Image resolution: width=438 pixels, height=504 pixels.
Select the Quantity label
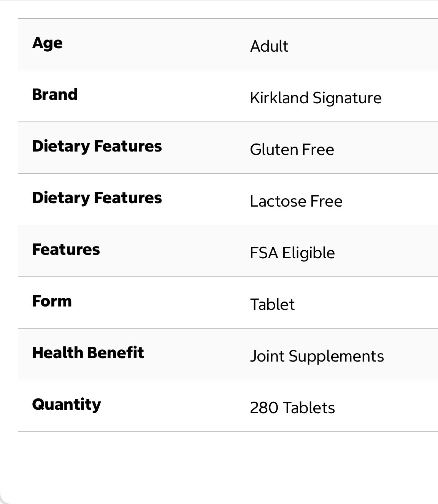[67, 405]
